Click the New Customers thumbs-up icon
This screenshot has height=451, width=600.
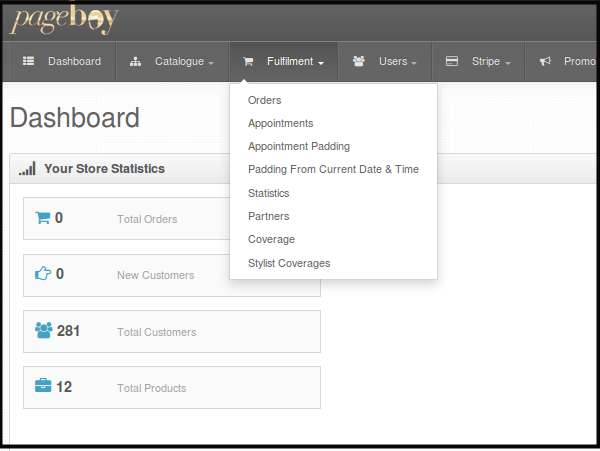(x=43, y=273)
